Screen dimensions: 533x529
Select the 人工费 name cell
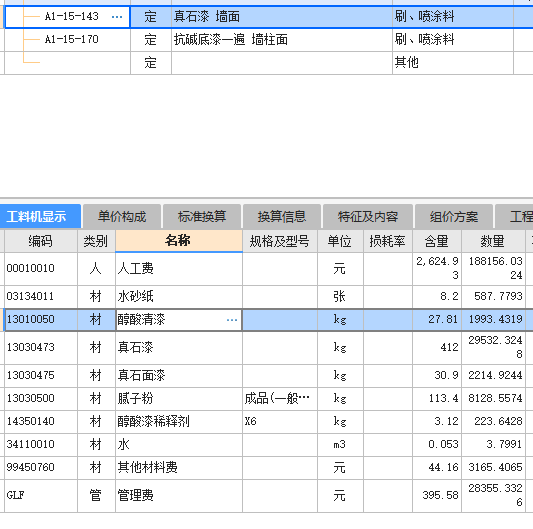179,269
